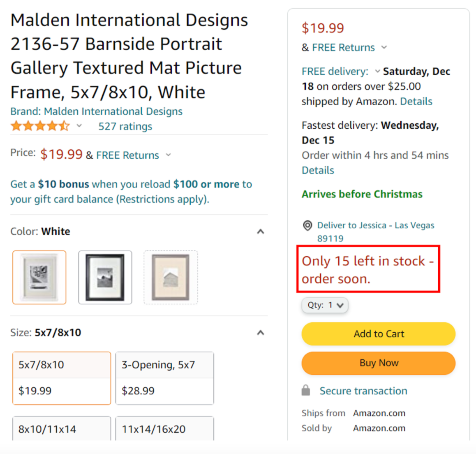Open the Qty quantity dropdown
The width and height of the screenshot is (476, 454).
click(325, 305)
